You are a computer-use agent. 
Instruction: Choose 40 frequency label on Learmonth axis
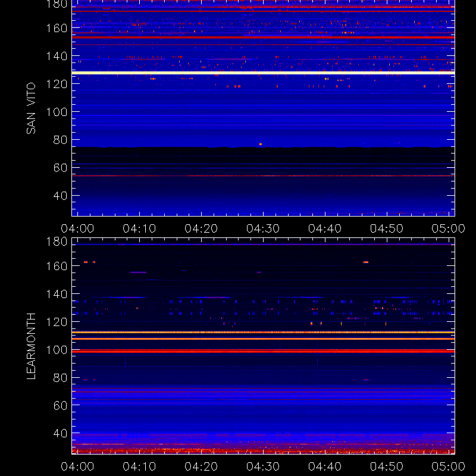pyautogui.click(x=60, y=434)
